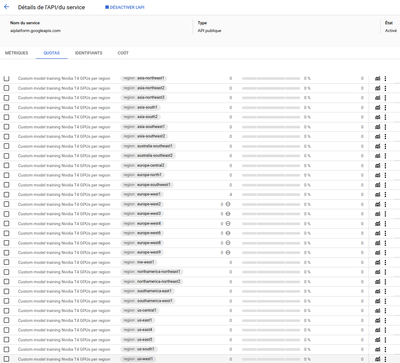This screenshot has height=363, width=400.
Task: Open the three-dot menu for europe-north1
Action: coord(385,175)
